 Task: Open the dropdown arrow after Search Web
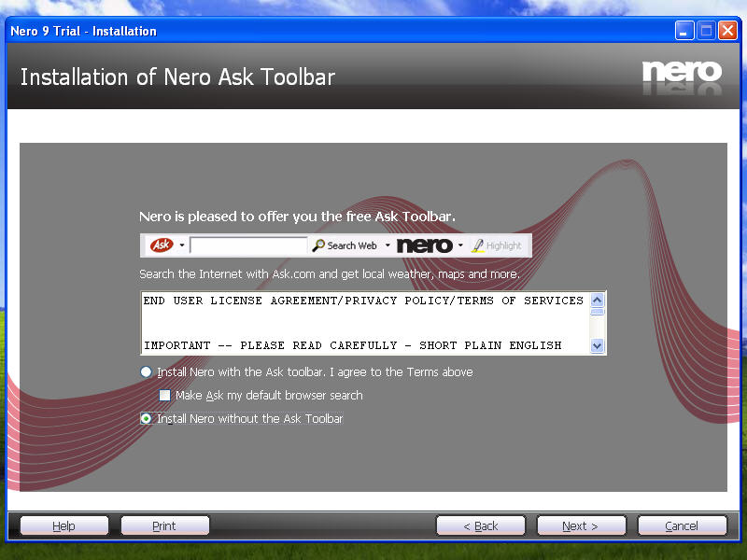[388, 245]
